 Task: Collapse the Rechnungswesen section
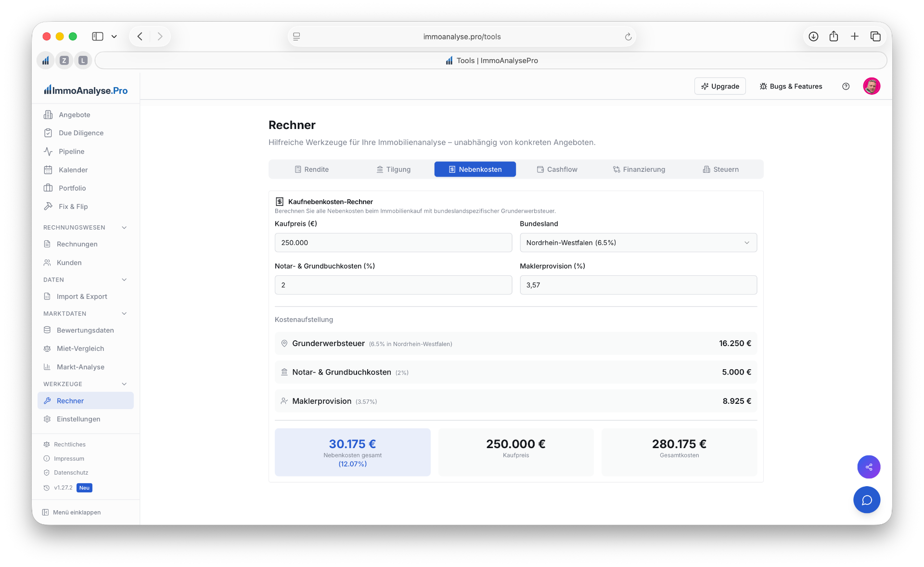(x=124, y=228)
